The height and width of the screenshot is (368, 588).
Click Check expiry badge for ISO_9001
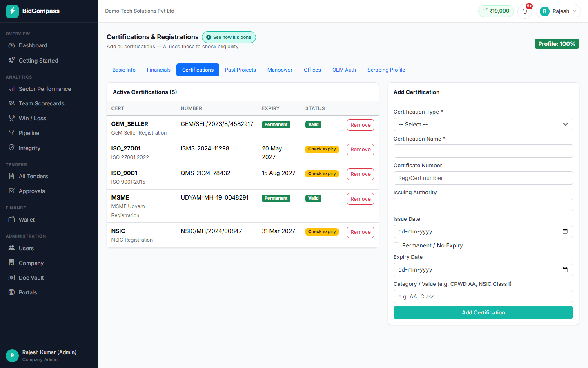(322, 174)
